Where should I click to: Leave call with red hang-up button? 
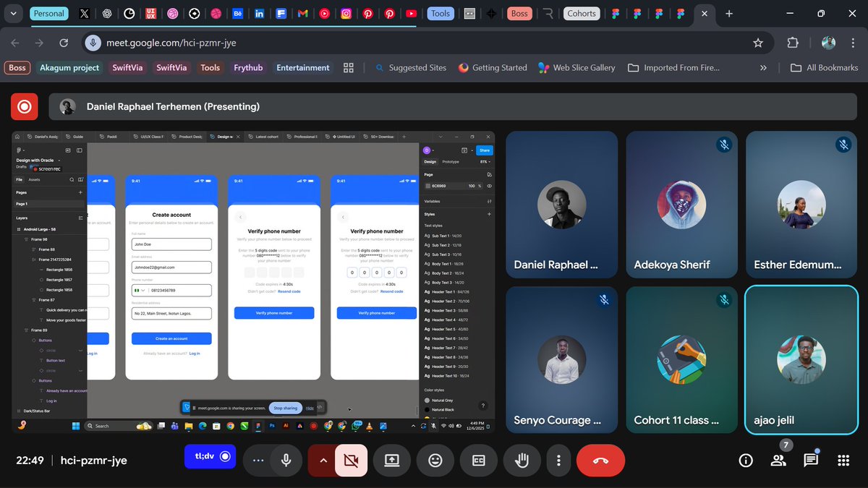(x=600, y=460)
